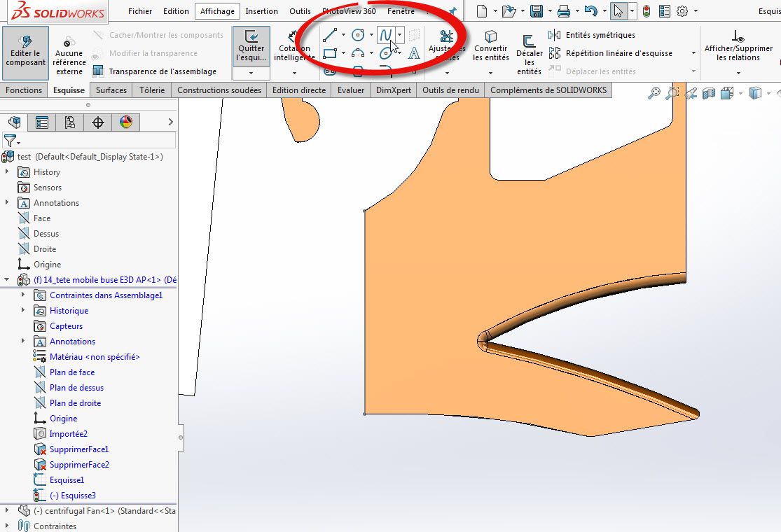
Task: Switch to the Evaluer tab
Action: (351, 90)
